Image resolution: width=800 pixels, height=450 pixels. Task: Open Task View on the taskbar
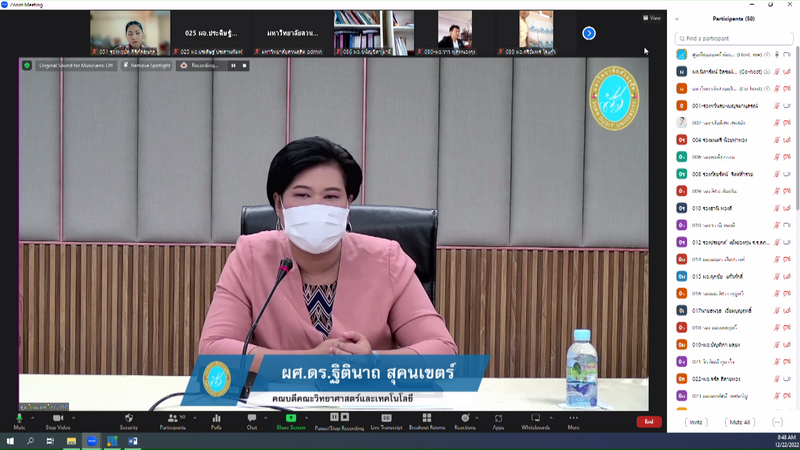point(50,441)
